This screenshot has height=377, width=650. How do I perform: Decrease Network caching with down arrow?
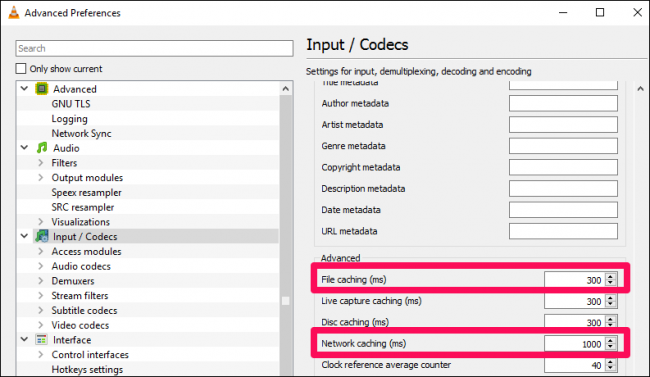pos(610,347)
